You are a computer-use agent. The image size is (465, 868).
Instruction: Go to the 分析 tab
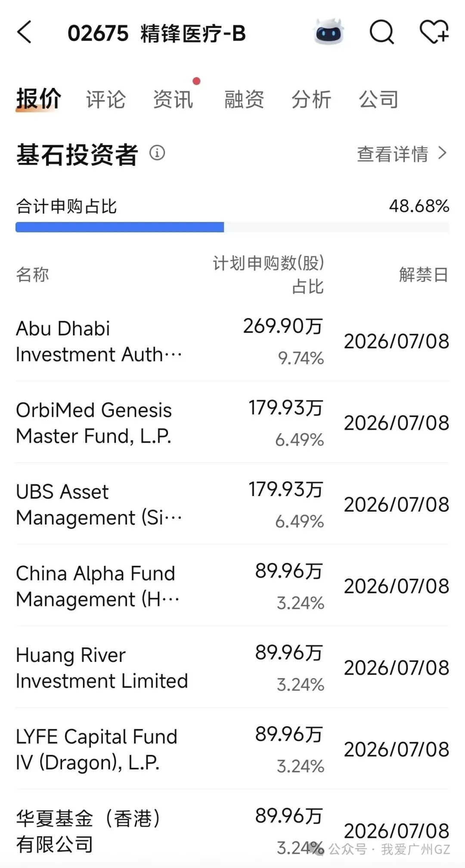(311, 100)
